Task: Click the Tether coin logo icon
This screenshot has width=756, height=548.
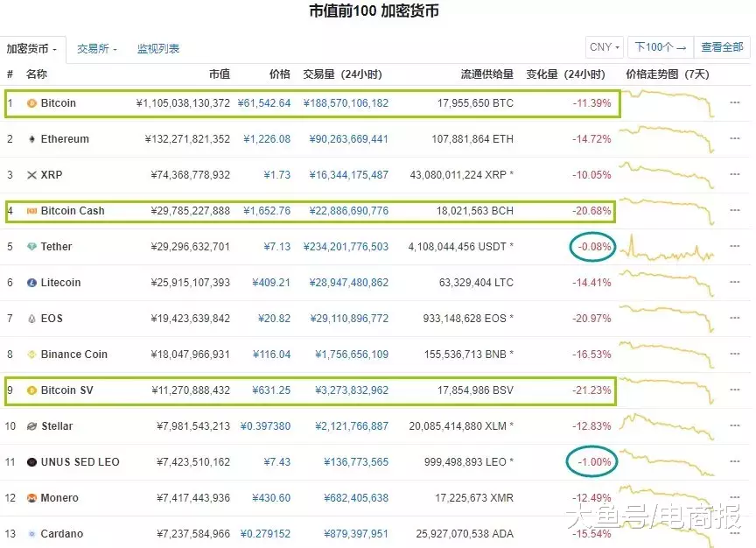Action: 31,247
